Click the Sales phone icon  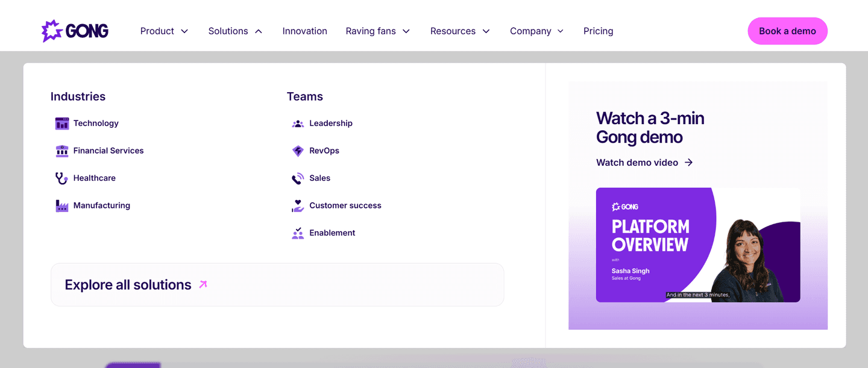[x=298, y=178]
